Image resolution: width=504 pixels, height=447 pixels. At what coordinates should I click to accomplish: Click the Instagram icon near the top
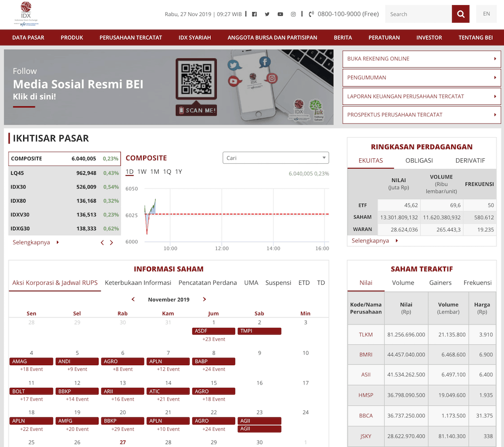point(293,14)
